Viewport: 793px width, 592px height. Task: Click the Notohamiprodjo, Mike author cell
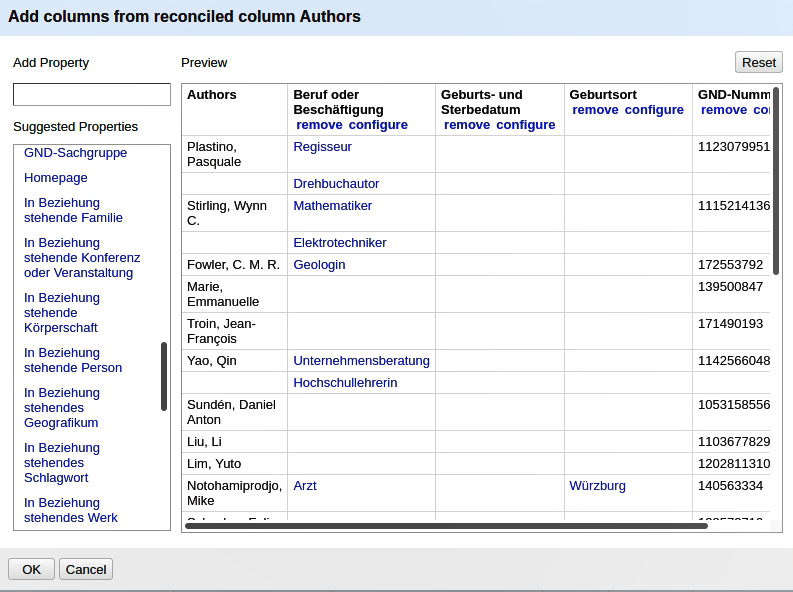point(235,493)
